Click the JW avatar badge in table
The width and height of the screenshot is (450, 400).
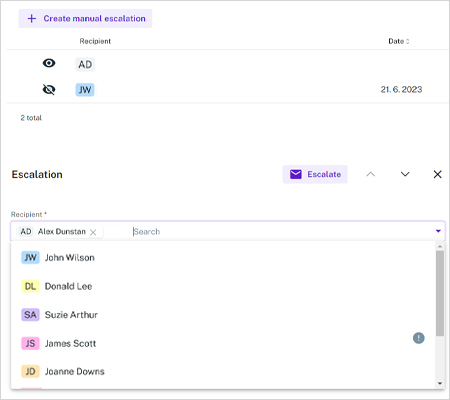(85, 90)
